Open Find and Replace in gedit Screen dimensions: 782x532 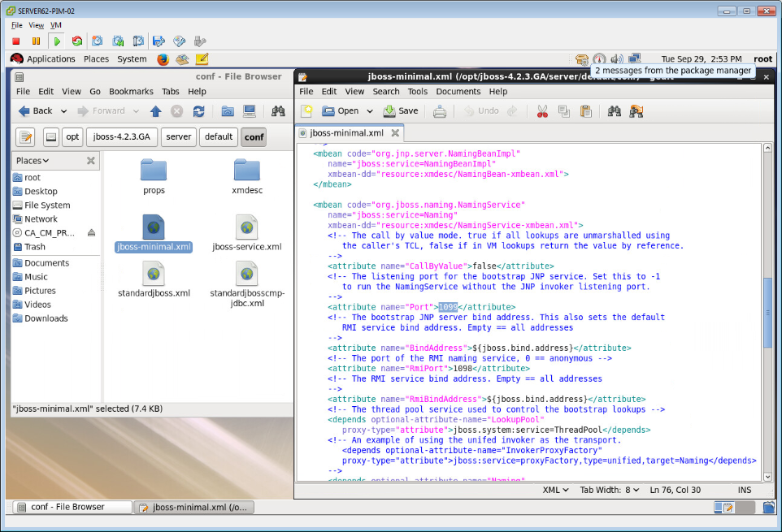point(636,111)
